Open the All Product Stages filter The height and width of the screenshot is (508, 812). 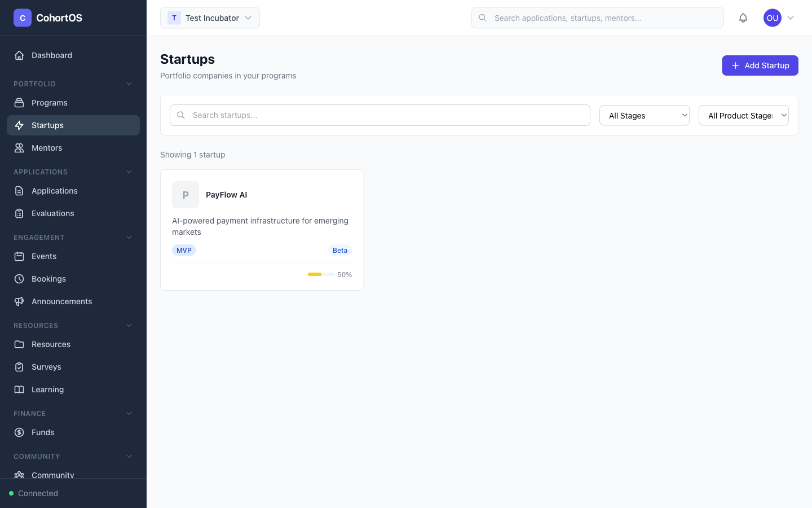(x=743, y=115)
